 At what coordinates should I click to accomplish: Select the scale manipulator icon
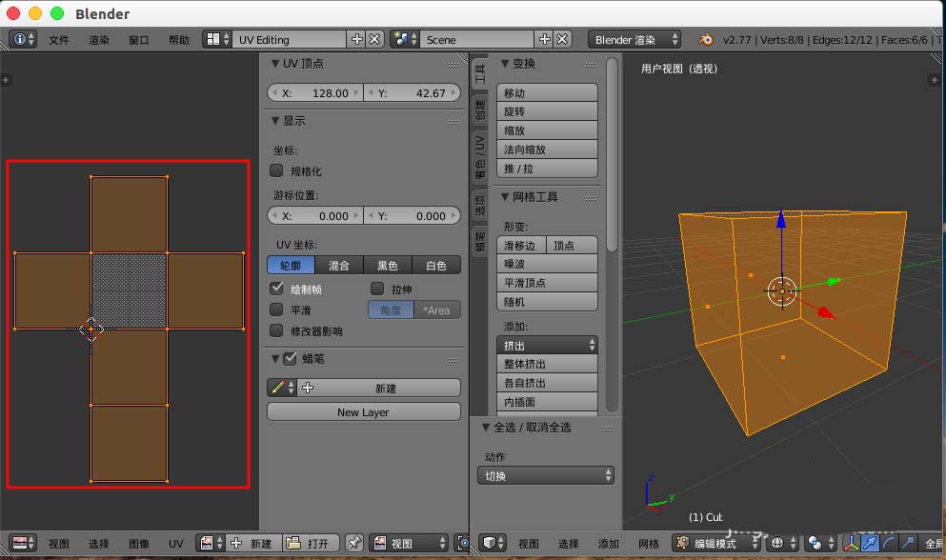coord(908,543)
